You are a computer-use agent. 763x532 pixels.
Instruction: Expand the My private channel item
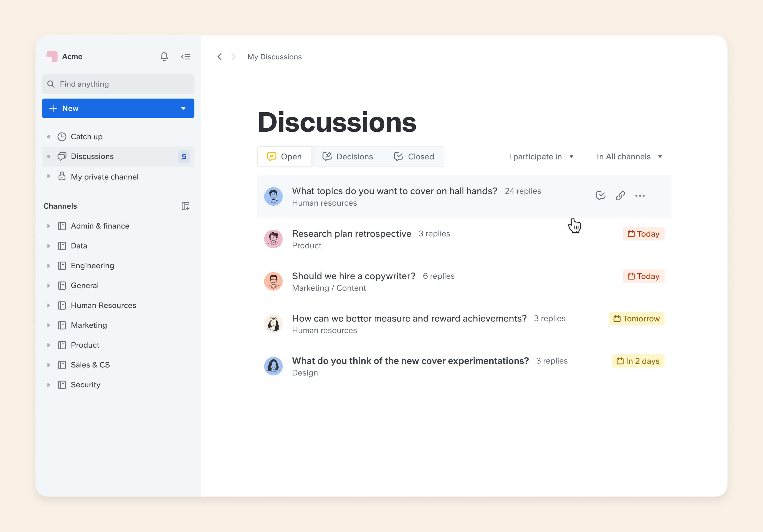pos(49,176)
